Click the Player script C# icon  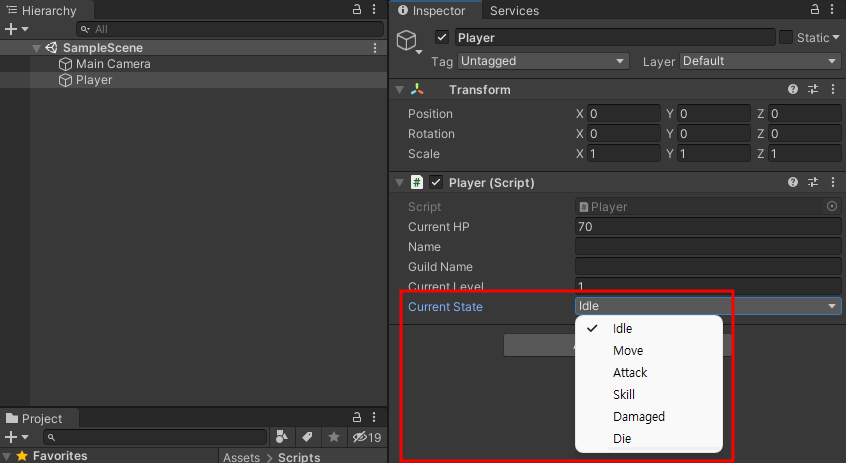[417, 182]
